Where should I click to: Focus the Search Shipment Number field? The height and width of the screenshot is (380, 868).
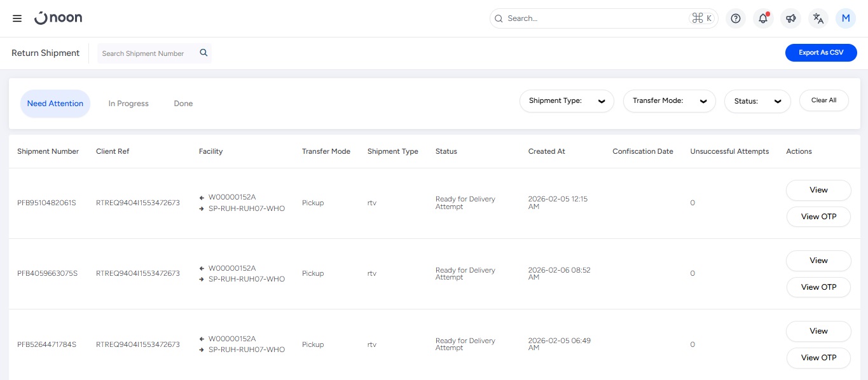(148, 53)
